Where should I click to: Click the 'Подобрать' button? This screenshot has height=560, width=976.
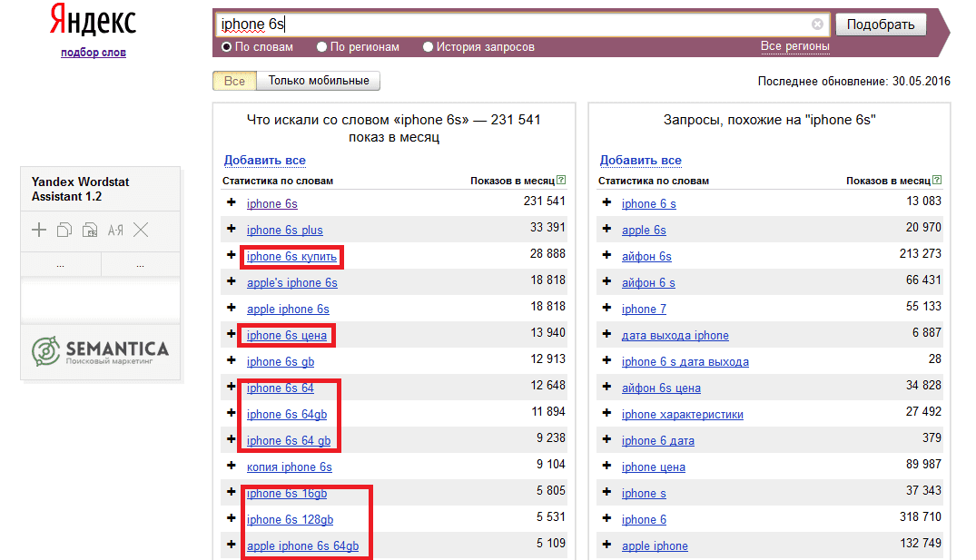click(880, 25)
